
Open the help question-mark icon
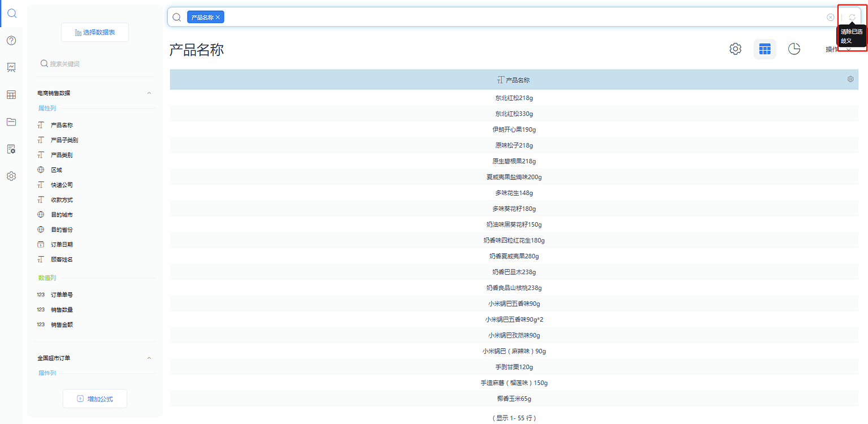point(11,40)
